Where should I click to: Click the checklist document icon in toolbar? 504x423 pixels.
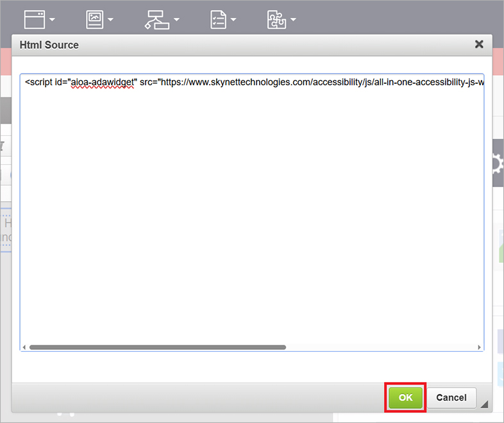pyautogui.click(x=218, y=19)
